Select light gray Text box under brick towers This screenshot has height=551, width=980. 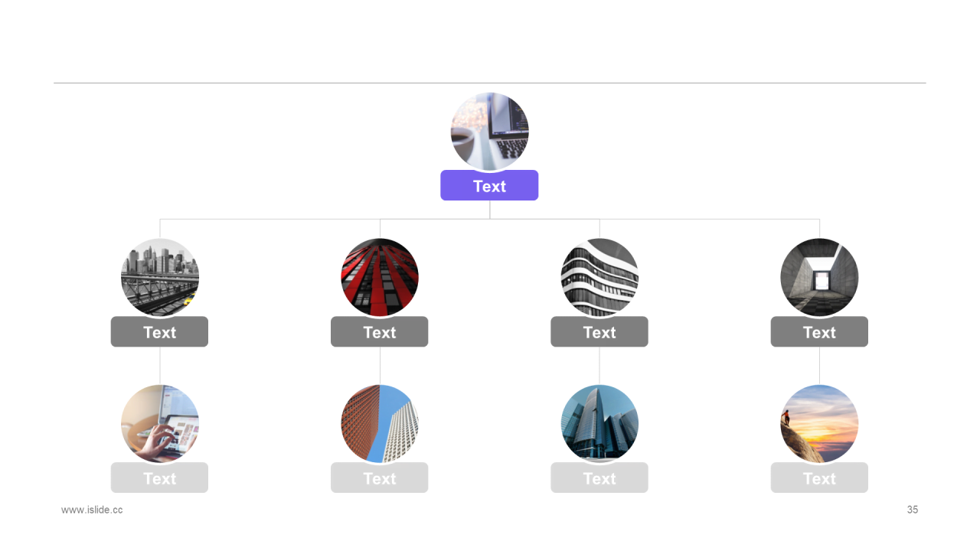[379, 478]
